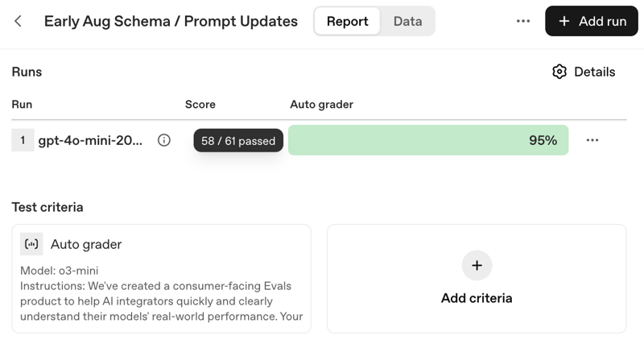This screenshot has height=344, width=644.
Task: Click the Details button label
Action: [x=594, y=72]
